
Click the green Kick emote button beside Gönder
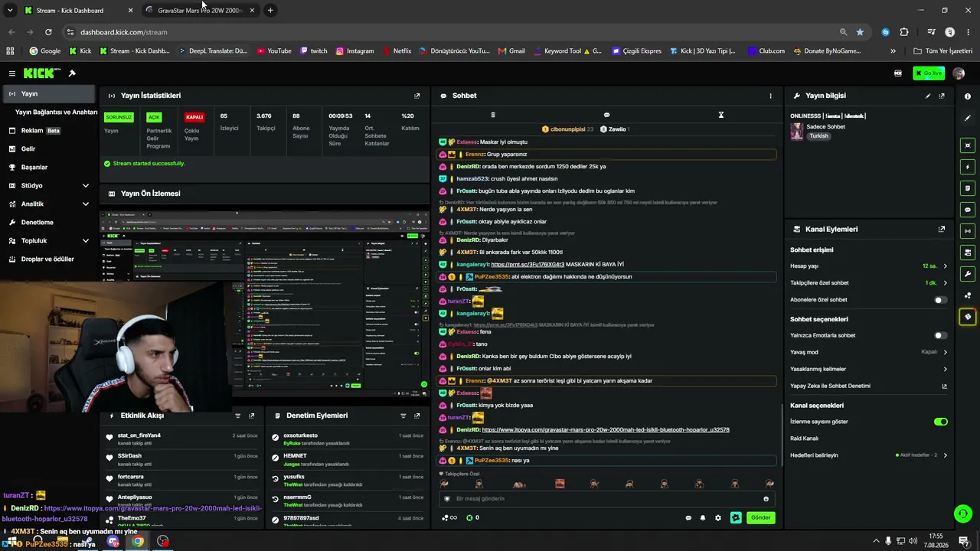pos(736,518)
